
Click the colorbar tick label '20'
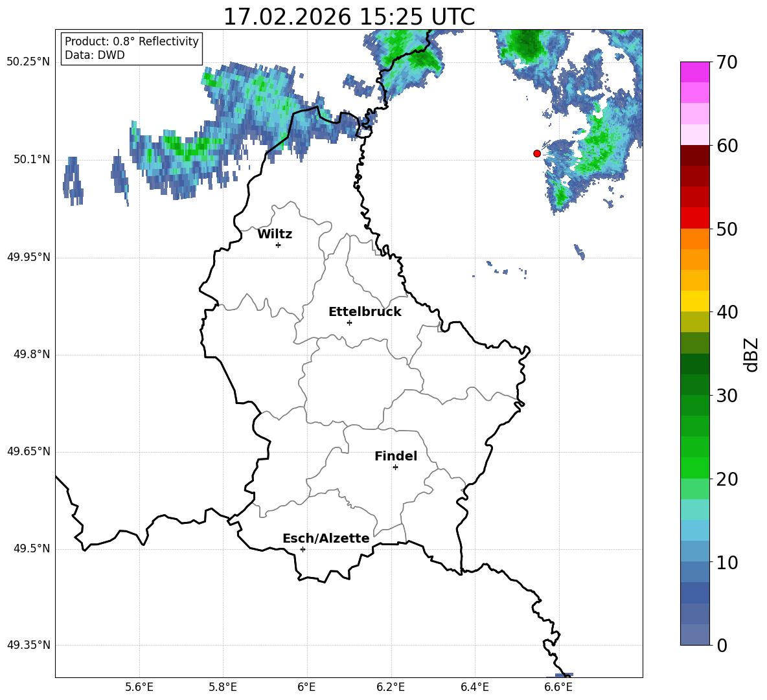click(x=727, y=479)
